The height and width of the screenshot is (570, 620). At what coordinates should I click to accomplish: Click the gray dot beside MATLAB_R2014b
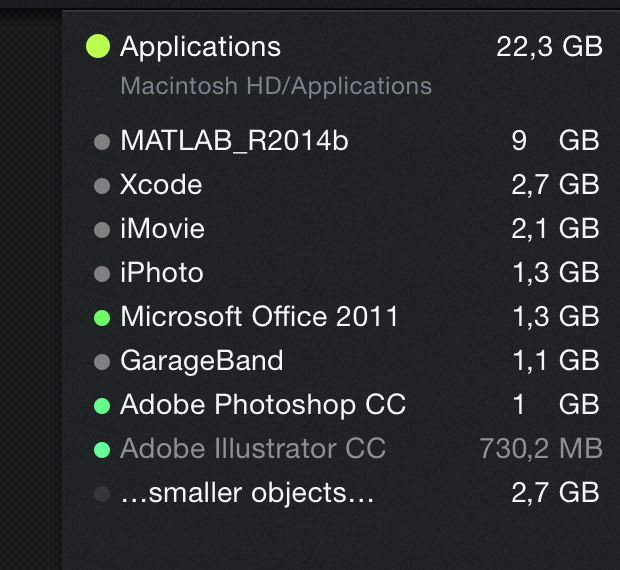tap(102, 142)
